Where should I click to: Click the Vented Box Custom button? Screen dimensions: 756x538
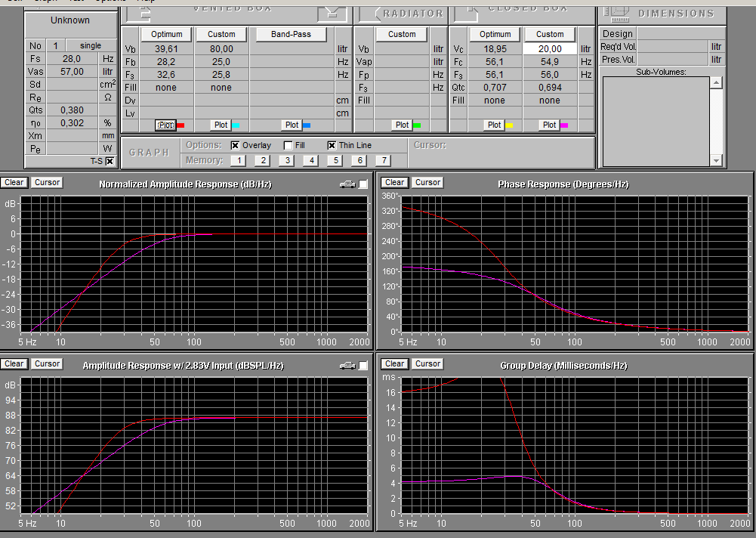(x=221, y=34)
